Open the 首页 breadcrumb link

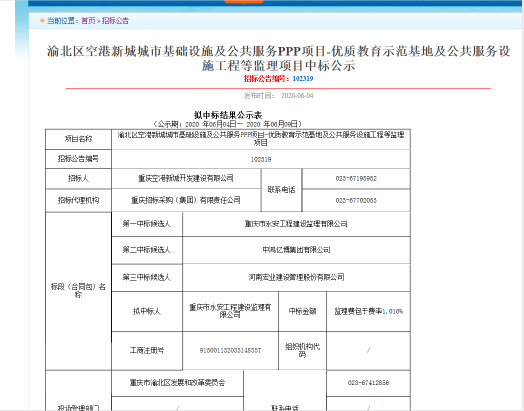pyautogui.click(x=88, y=21)
